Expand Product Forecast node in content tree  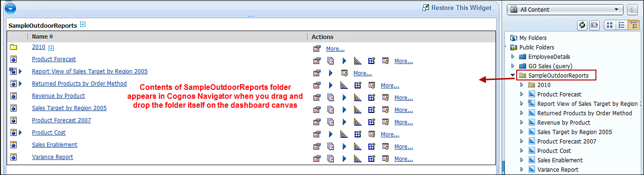[x=522, y=94]
